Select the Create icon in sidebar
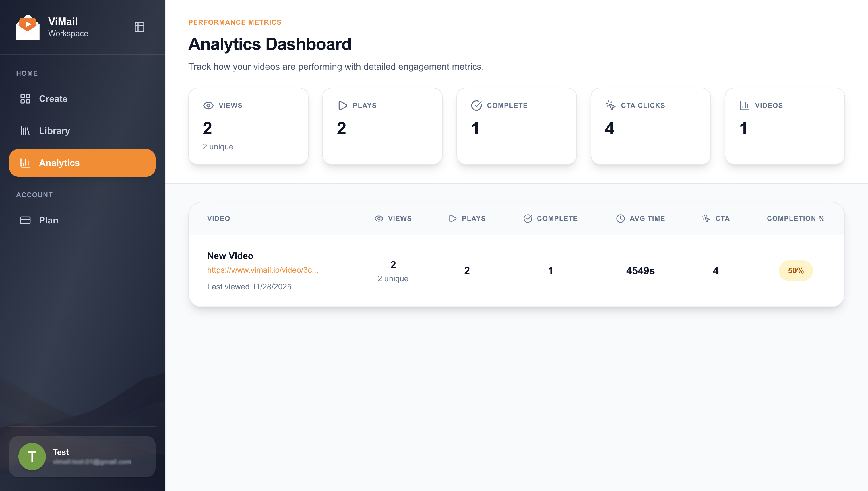868x491 pixels. point(26,98)
